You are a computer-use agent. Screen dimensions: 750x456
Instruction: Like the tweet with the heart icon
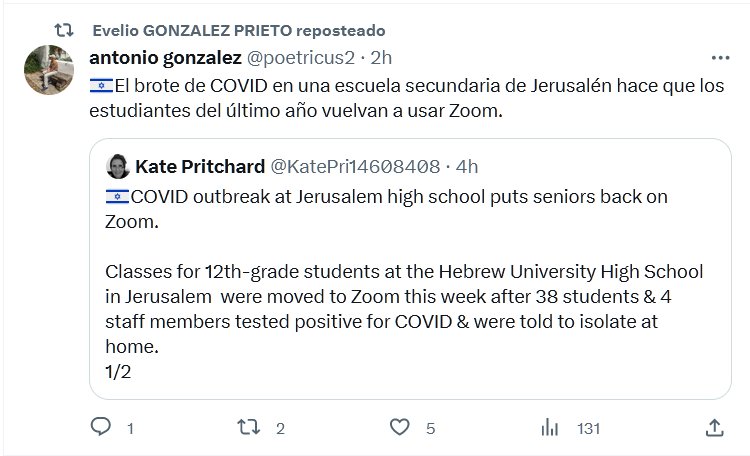399,427
